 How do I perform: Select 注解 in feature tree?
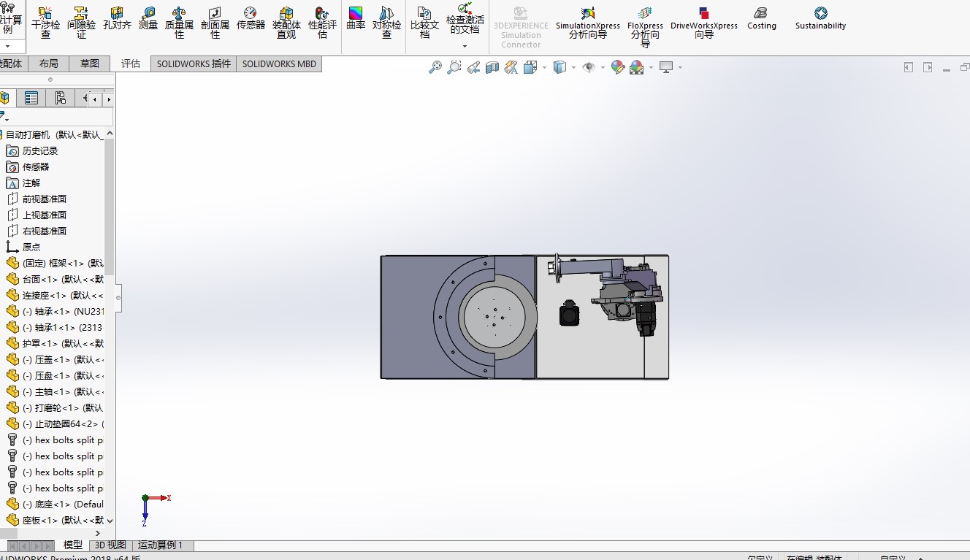click(31, 183)
